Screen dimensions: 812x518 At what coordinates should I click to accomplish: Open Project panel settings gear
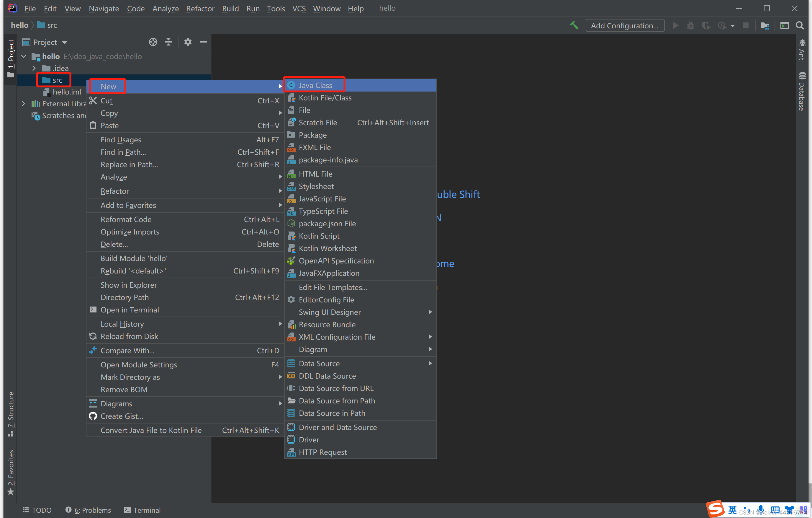click(x=188, y=42)
